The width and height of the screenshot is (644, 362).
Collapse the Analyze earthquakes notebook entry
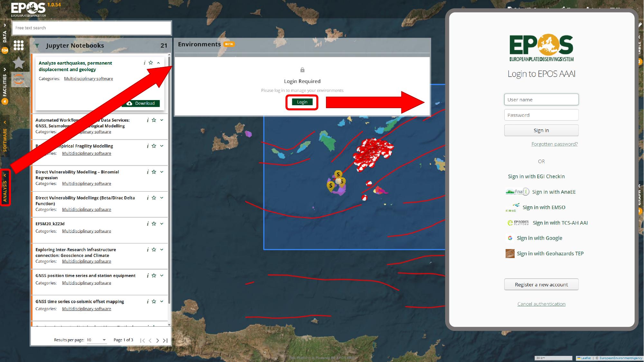point(159,63)
